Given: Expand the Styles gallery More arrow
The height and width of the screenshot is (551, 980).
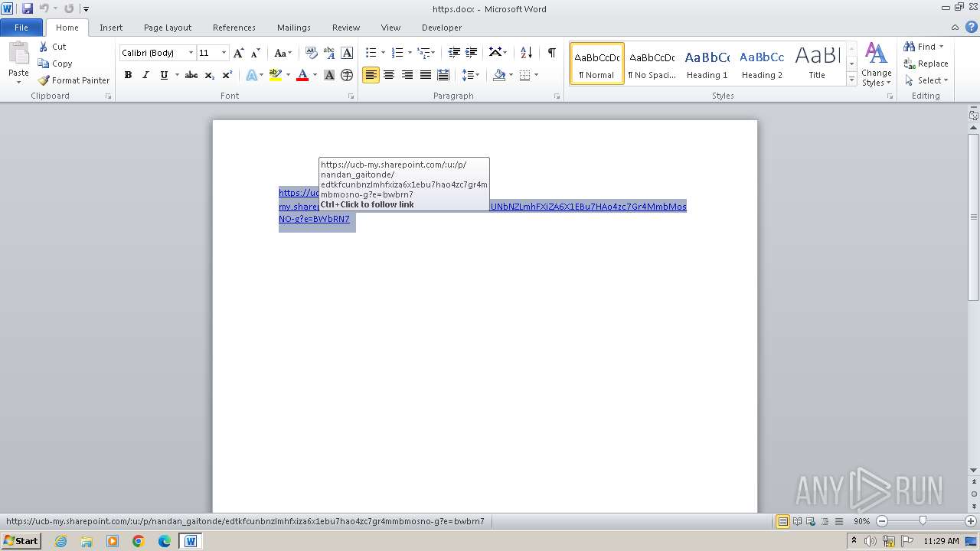Looking at the screenshot, I should (x=851, y=80).
